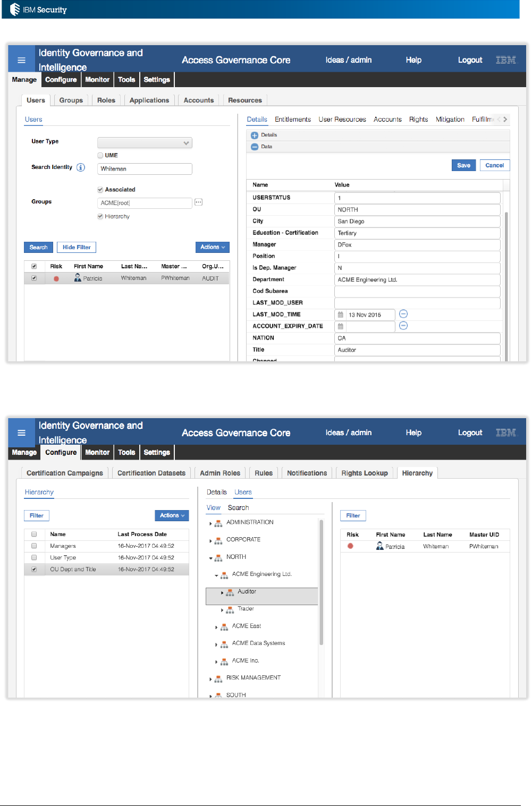Clear LAST_MOD_TIME date with minus icon
Screen dimensions: 532x806
(403, 314)
